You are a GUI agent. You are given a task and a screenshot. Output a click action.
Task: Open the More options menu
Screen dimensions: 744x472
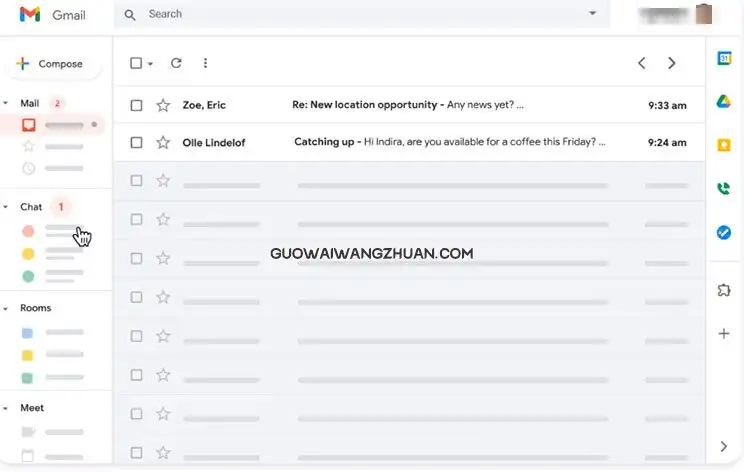[x=205, y=63]
